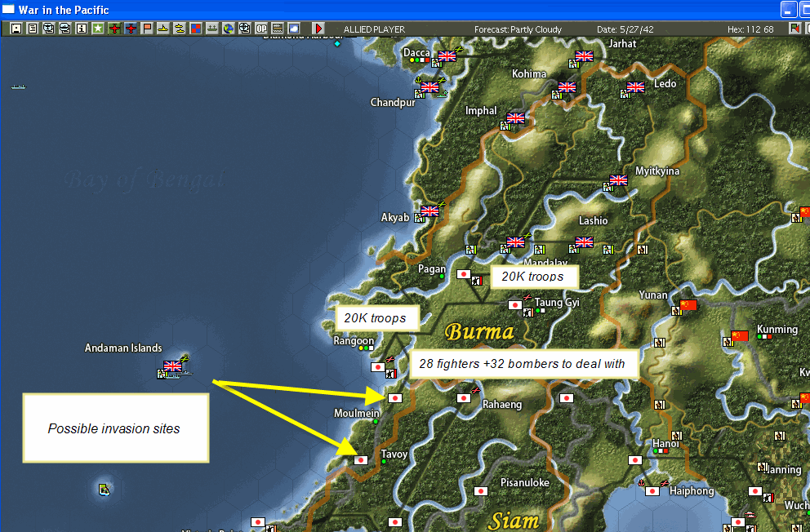Select the British flag unit at Kohima

pos(567,87)
